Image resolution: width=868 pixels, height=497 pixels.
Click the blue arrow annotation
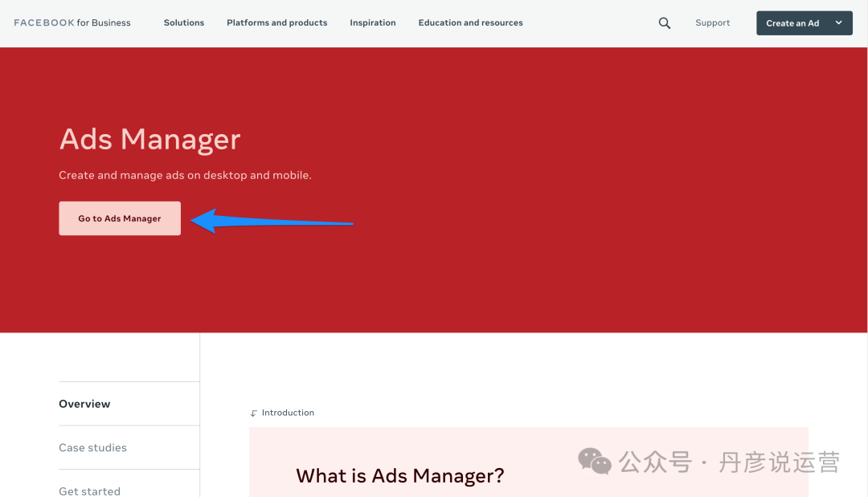pyautogui.click(x=272, y=221)
